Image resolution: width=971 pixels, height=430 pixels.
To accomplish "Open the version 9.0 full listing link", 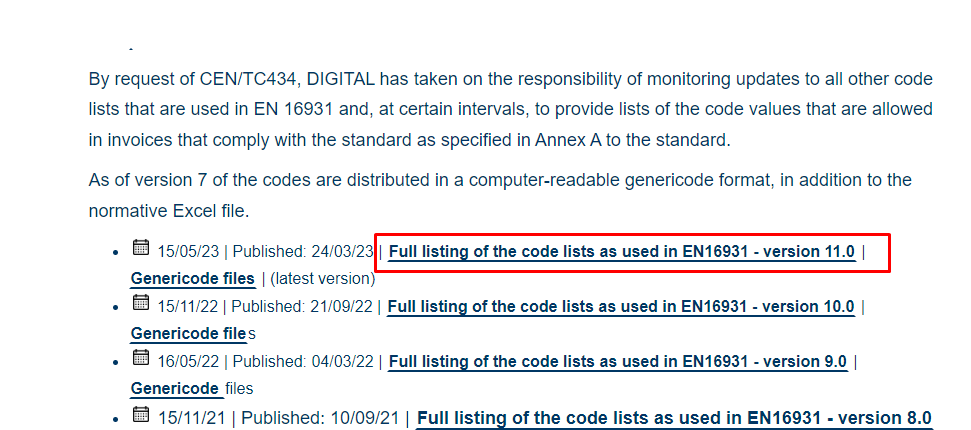I will point(617,361).
